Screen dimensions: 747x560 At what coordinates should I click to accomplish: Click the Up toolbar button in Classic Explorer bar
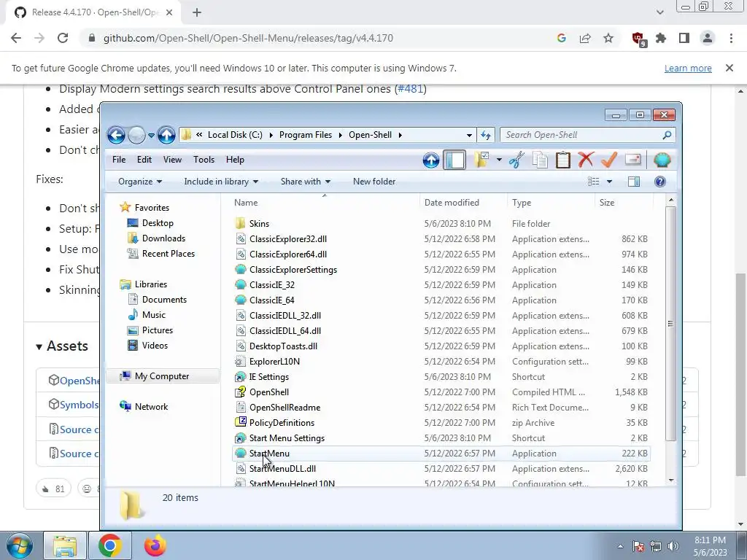(x=430, y=160)
